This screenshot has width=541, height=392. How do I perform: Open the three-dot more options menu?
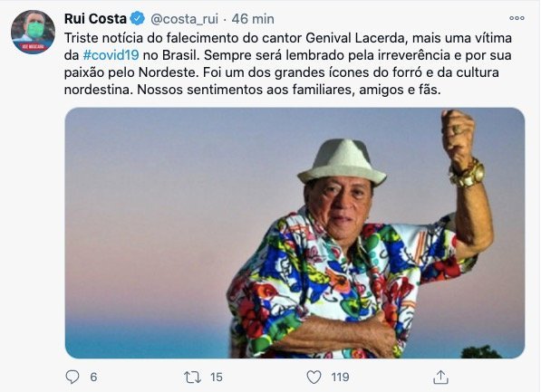click(517, 18)
